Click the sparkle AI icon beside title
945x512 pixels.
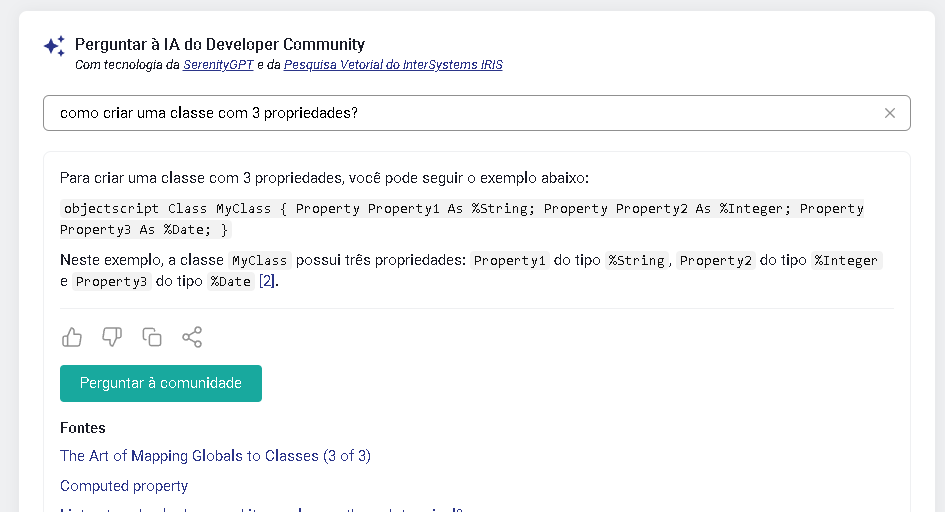(x=54, y=46)
